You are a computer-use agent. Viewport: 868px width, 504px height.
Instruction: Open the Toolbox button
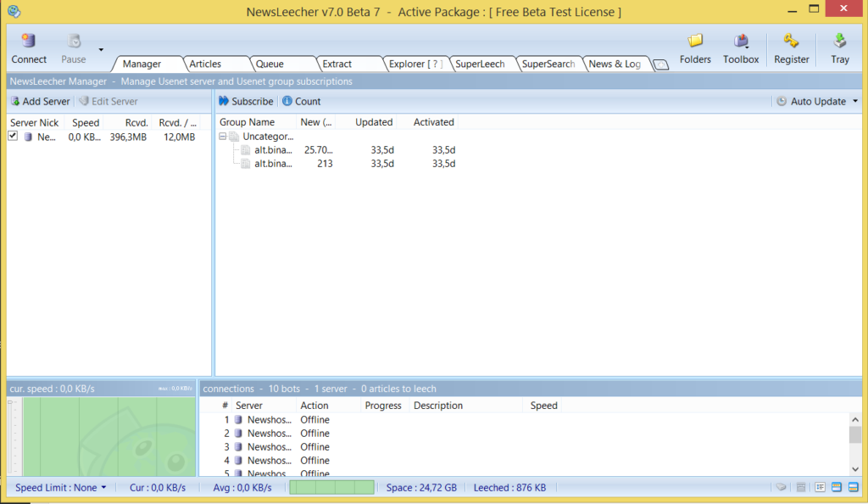coord(741,49)
